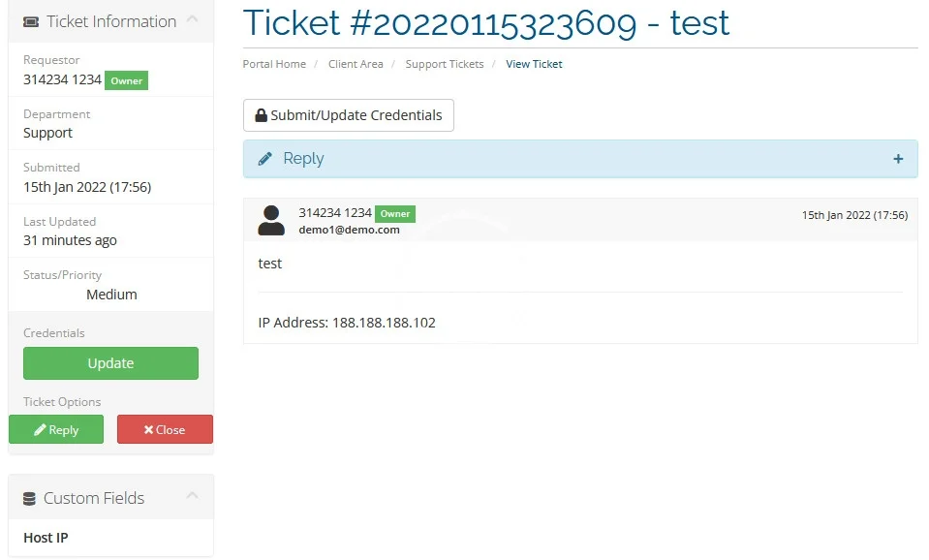This screenshot has width=929, height=560.
Task: Open the Submit/Update Credentials button
Action: 349,115
